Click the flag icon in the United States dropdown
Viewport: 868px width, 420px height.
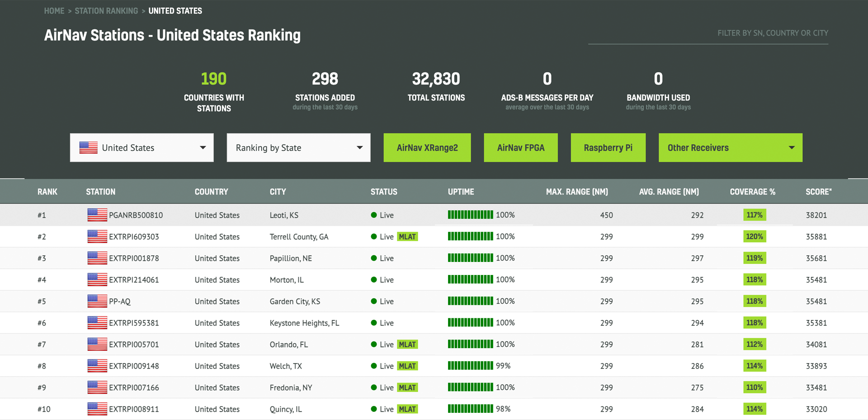pyautogui.click(x=89, y=148)
